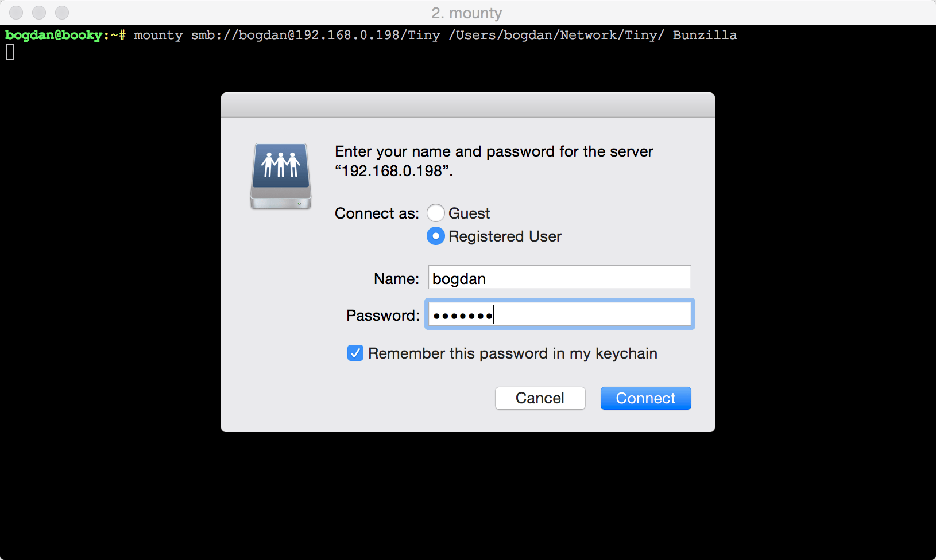Click the green dot on the drive icon
The height and width of the screenshot is (560, 936).
pos(300,203)
